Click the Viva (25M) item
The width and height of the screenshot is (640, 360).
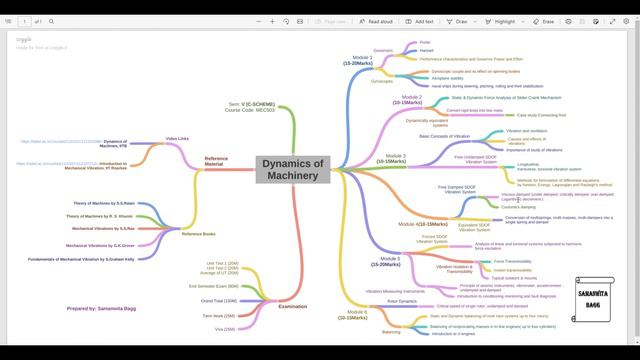pos(225,329)
